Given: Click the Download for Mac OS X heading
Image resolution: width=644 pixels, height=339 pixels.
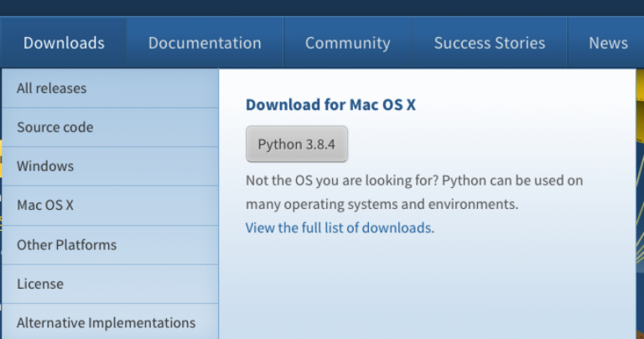Looking at the screenshot, I should (x=330, y=105).
